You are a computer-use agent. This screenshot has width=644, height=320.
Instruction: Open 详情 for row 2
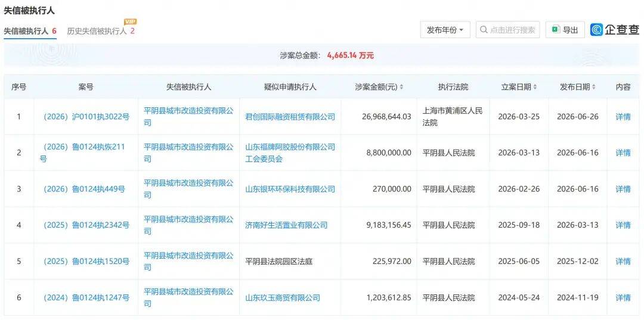pyautogui.click(x=623, y=153)
